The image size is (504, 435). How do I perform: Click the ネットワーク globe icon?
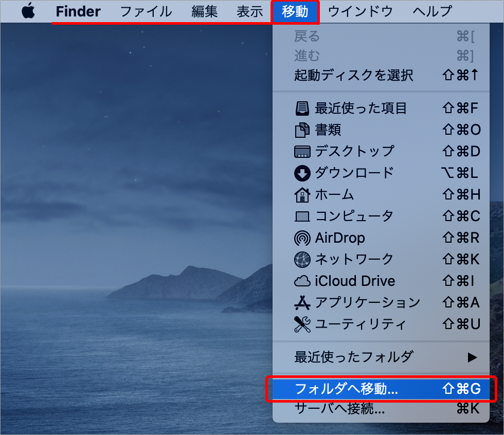[x=302, y=260]
